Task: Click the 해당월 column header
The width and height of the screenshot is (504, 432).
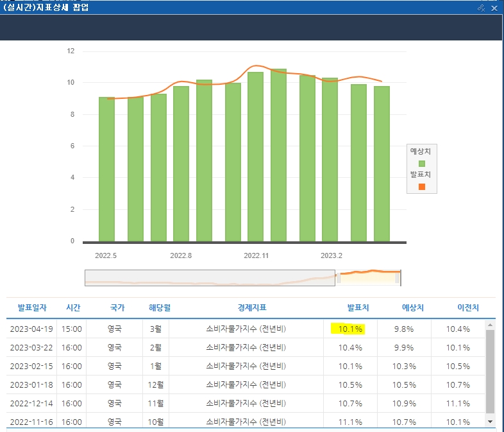Action: pyautogui.click(x=160, y=307)
